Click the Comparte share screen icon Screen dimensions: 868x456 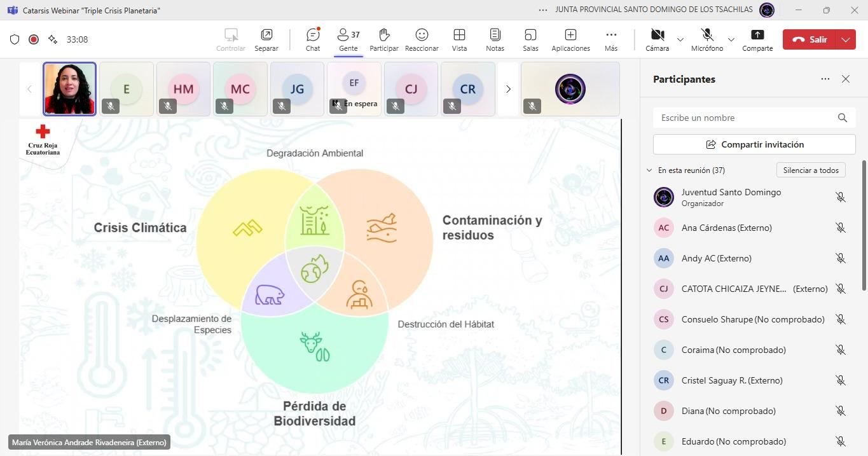click(757, 39)
